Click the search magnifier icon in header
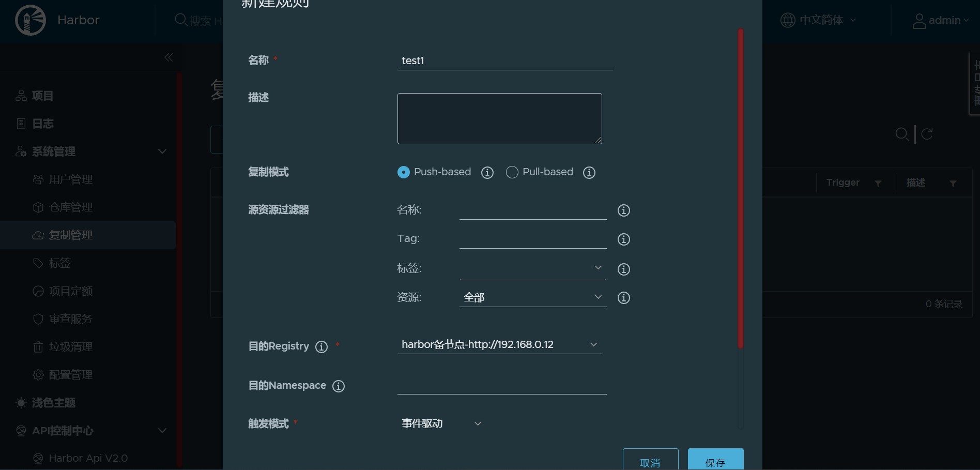This screenshot has width=980, height=470. tap(181, 20)
